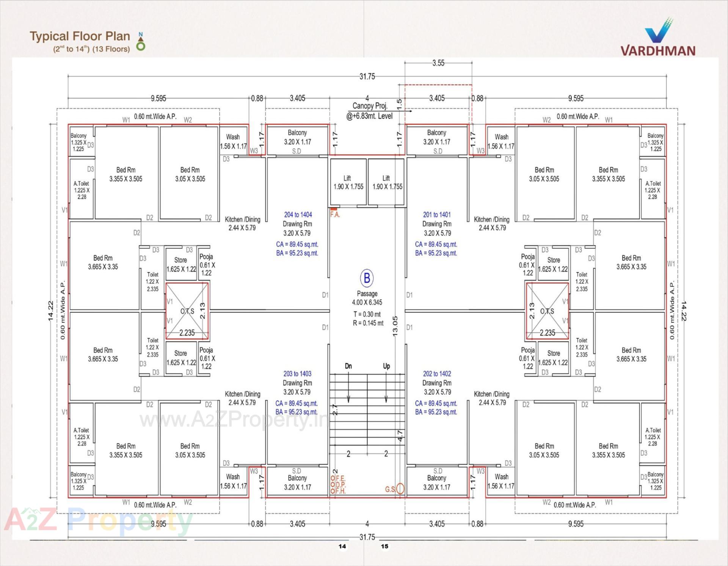Toggle the left O.T.S crossed shaft
Viewport: 728px width, 566px height.
(x=187, y=311)
